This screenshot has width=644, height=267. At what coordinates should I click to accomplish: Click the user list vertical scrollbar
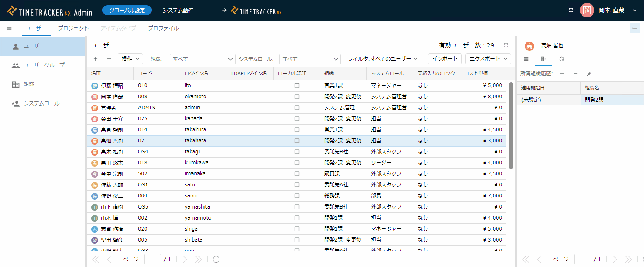click(511, 125)
